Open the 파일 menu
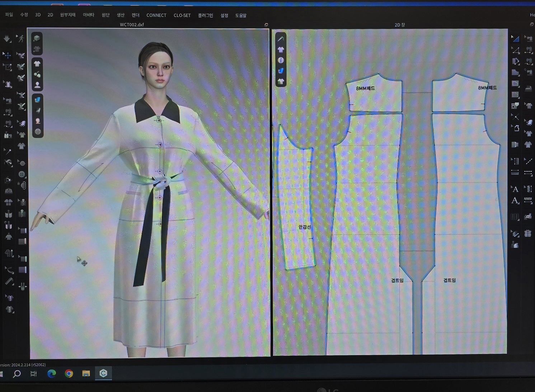Viewport: 535px width, 392px height. point(9,15)
